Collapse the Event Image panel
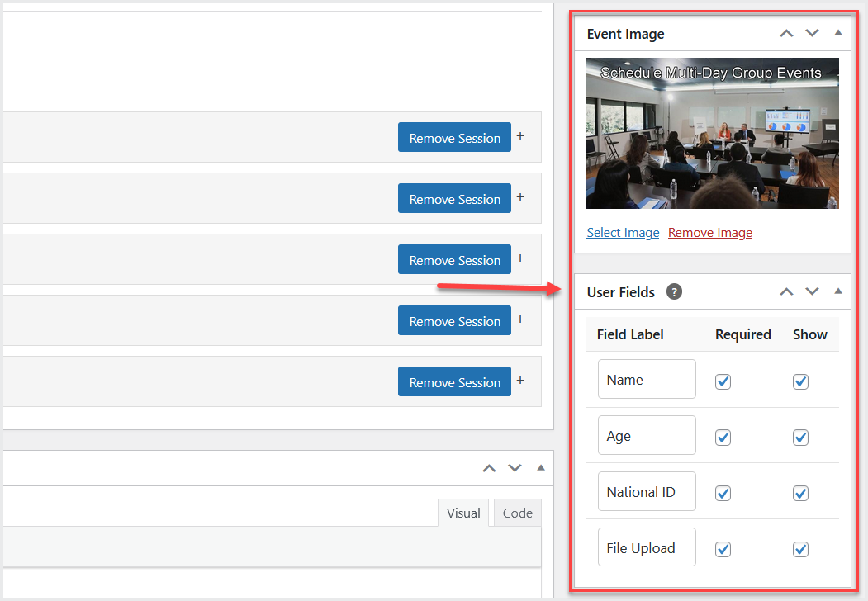This screenshot has width=868, height=601. pyautogui.click(x=838, y=33)
